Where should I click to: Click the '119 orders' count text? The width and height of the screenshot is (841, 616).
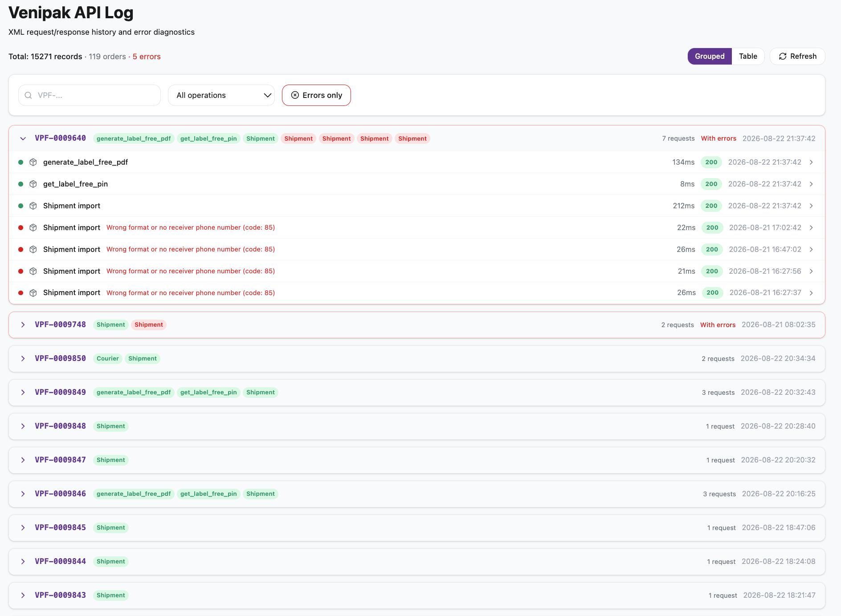pyautogui.click(x=107, y=57)
